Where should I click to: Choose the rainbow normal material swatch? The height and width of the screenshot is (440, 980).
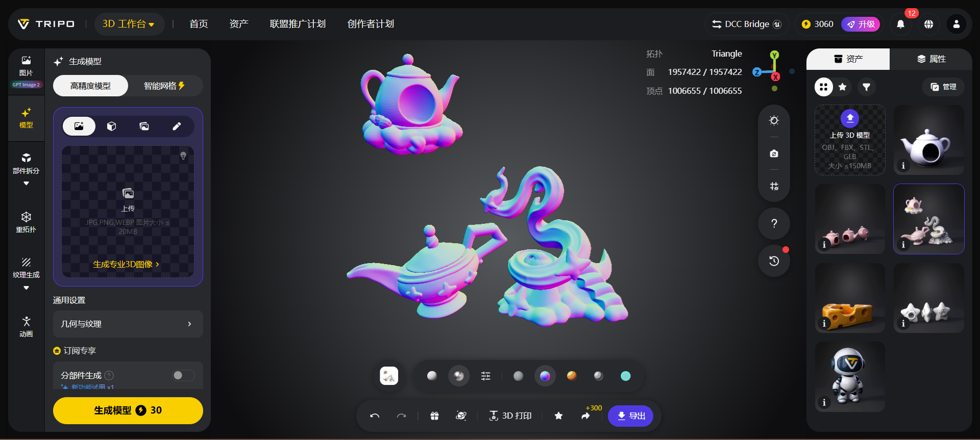pyautogui.click(x=545, y=376)
